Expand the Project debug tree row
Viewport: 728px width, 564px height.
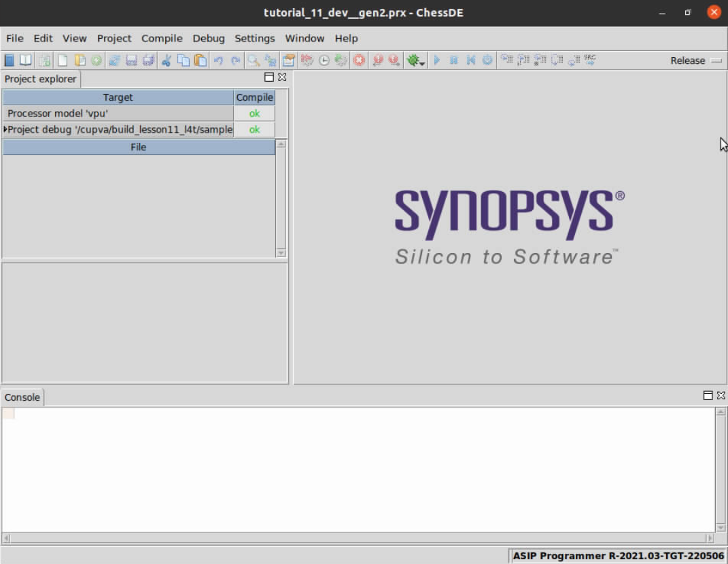(5, 129)
